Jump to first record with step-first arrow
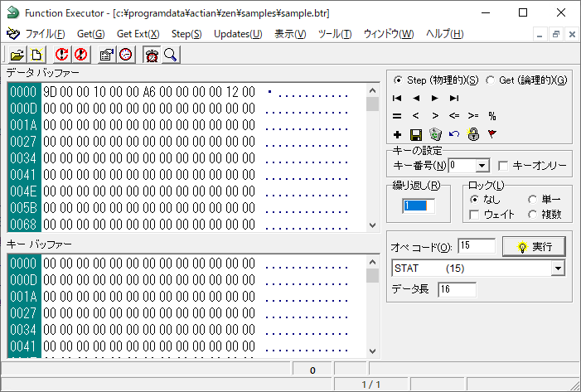 397,98
